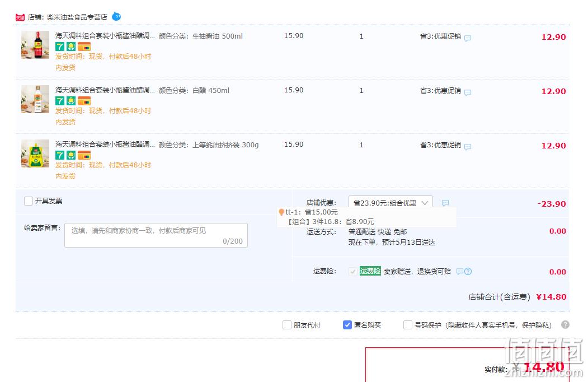Select the text 颜色分类：上等蚝油挤挤装 300g
The image size is (588, 382).
(x=209, y=145)
